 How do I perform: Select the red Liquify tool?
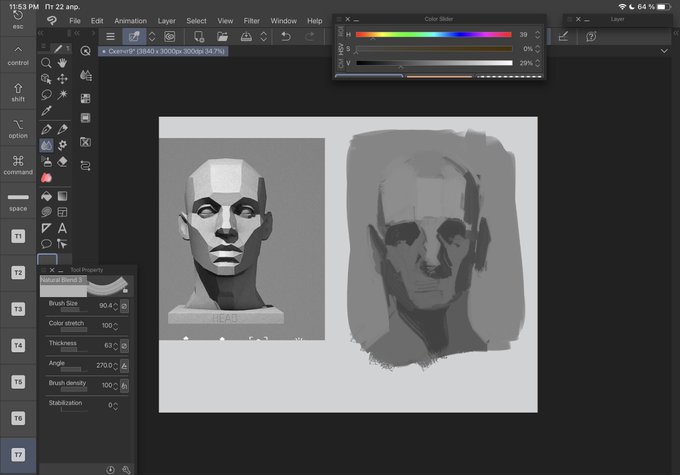(46, 177)
